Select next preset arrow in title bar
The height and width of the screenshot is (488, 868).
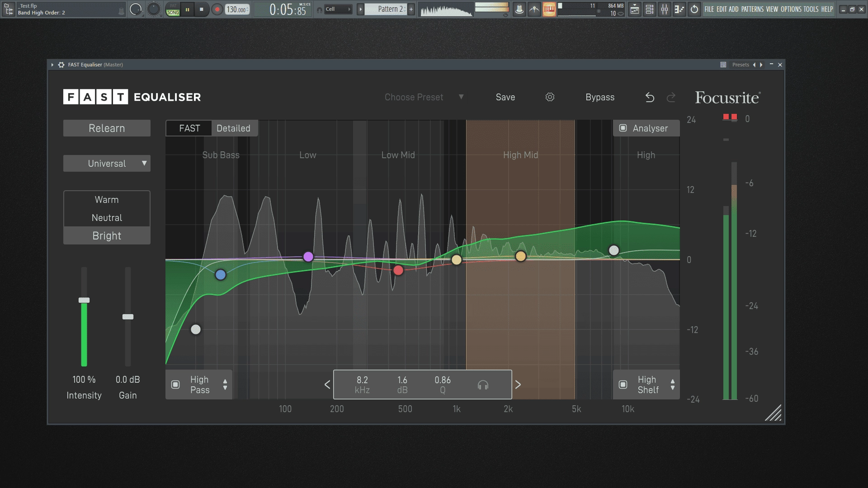pos(761,65)
